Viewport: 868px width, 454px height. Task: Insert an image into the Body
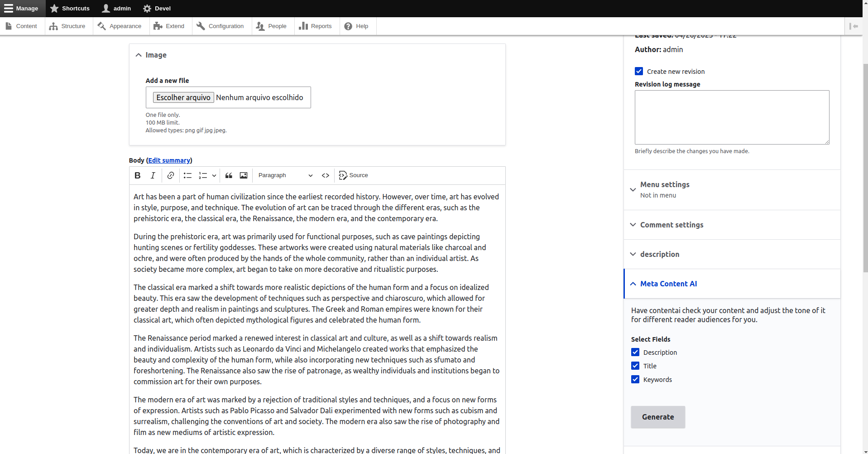click(243, 175)
